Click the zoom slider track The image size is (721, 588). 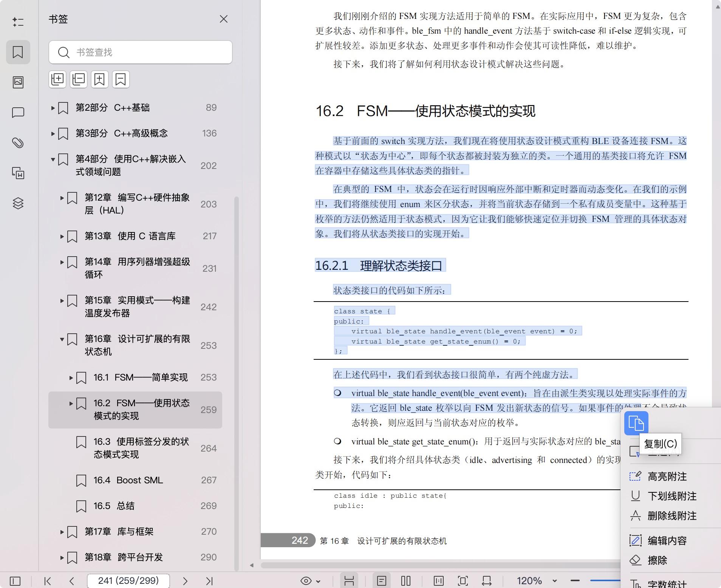pyautogui.click(x=605, y=580)
